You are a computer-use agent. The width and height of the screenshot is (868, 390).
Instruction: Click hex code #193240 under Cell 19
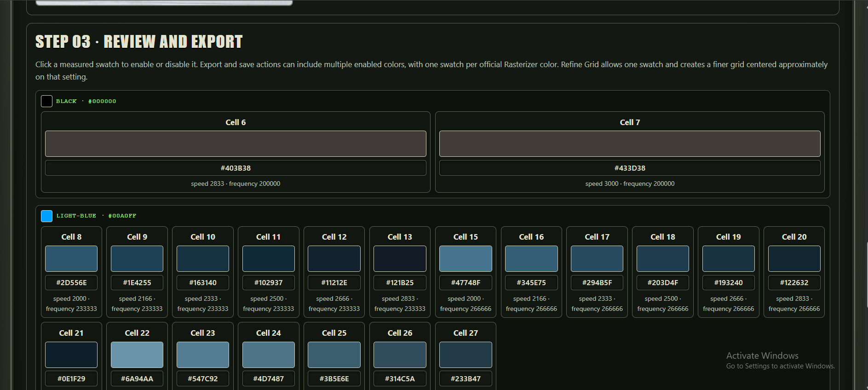(729, 282)
